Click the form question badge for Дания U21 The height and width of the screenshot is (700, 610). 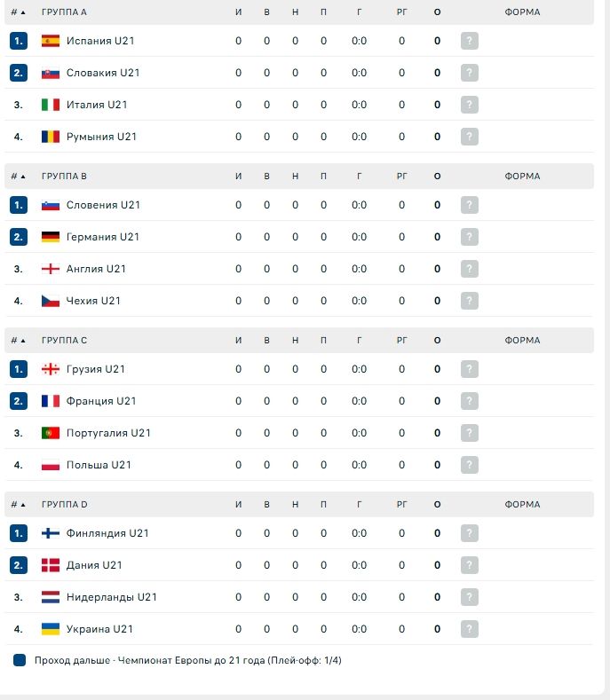point(469,565)
